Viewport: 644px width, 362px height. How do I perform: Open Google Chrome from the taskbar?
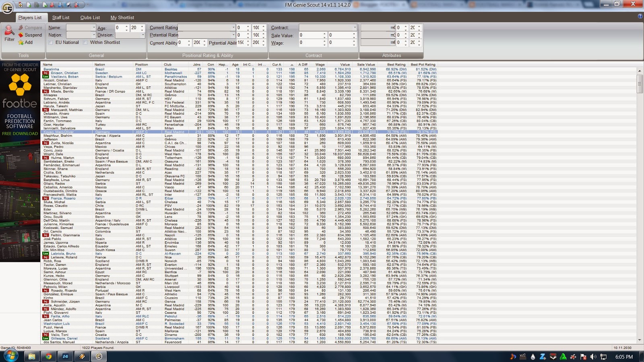48,356
